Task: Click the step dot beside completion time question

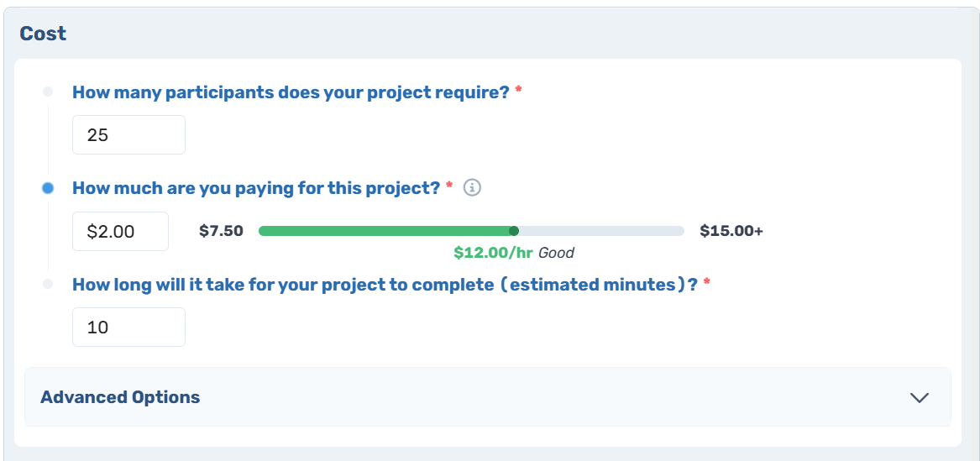Action: [x=48, y=284]
